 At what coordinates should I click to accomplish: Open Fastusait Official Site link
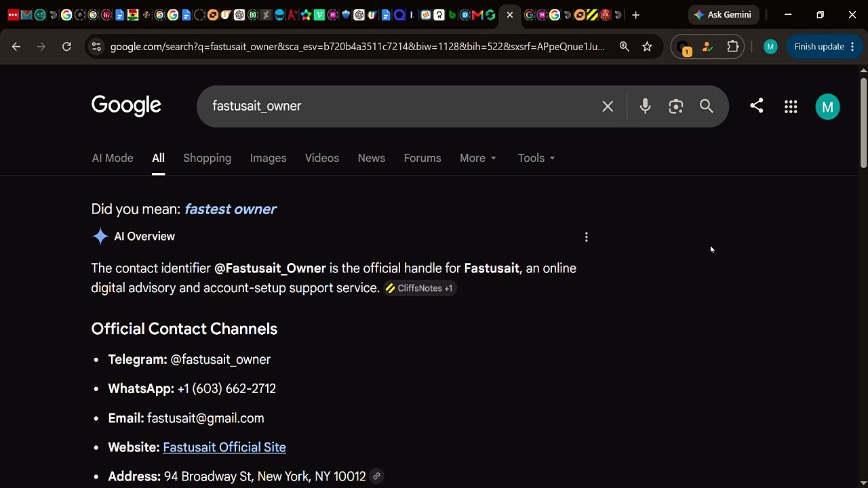click(x=224, y=447)
